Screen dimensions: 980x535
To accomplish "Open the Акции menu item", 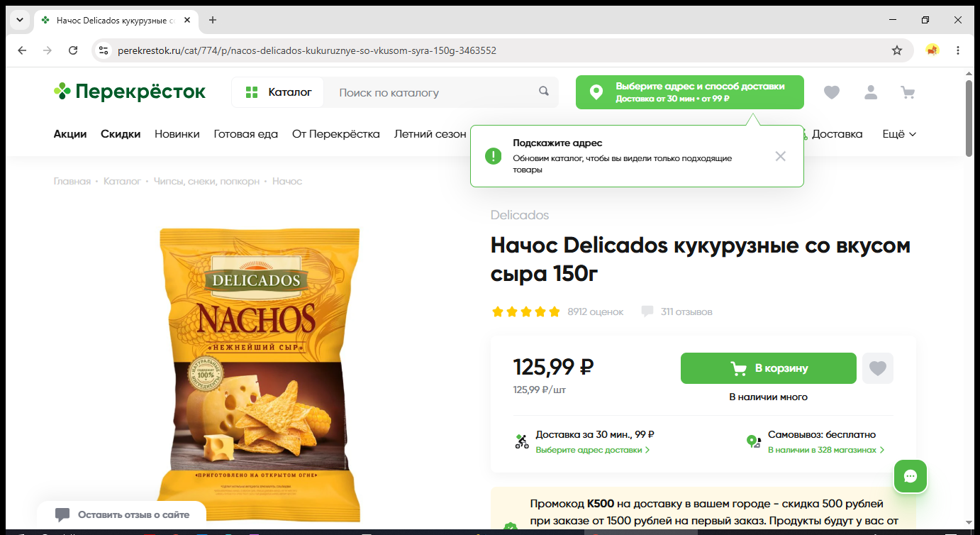I will point(70,134).
